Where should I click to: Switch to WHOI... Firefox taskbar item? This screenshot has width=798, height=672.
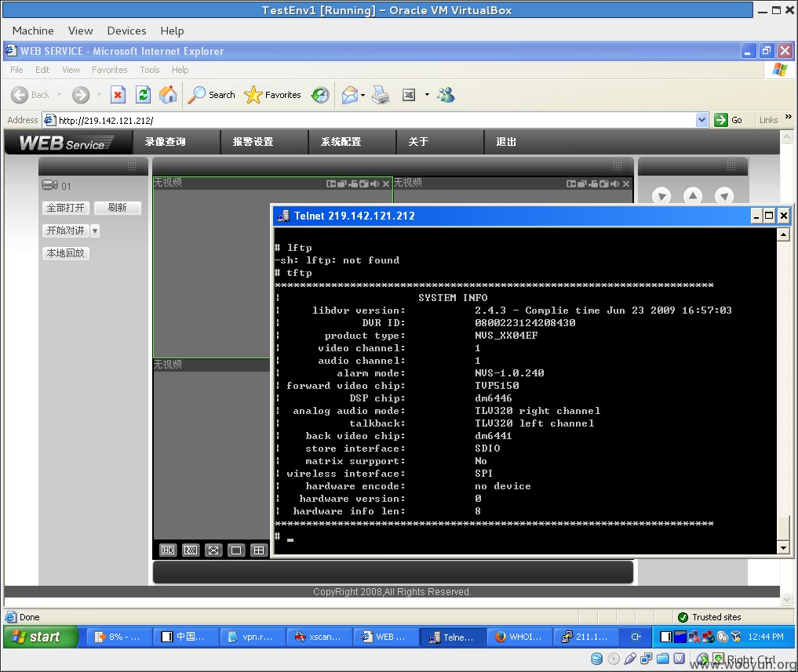519,637
